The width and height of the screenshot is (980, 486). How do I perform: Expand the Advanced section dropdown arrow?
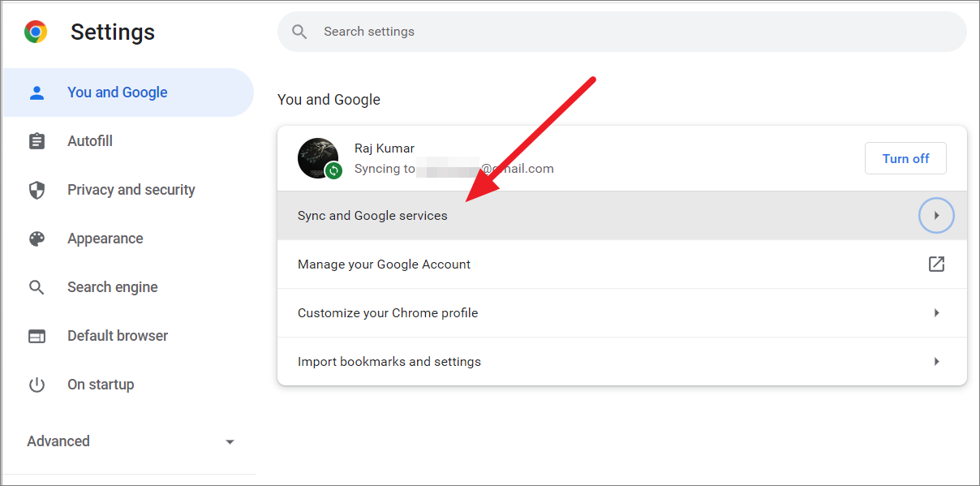click(x=230, y=442)
